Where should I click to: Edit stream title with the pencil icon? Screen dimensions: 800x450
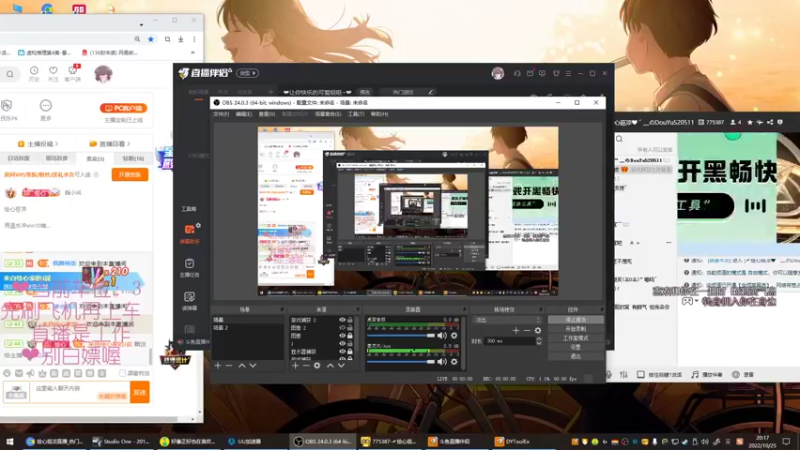click(431, 92)
